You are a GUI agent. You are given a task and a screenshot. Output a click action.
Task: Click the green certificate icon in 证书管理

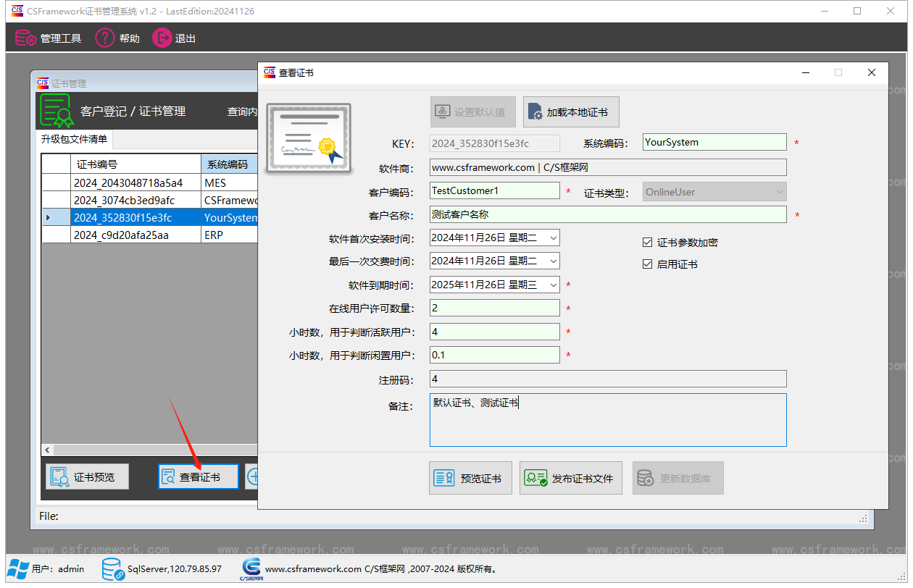pyautogui.click(x=57, y=111)
